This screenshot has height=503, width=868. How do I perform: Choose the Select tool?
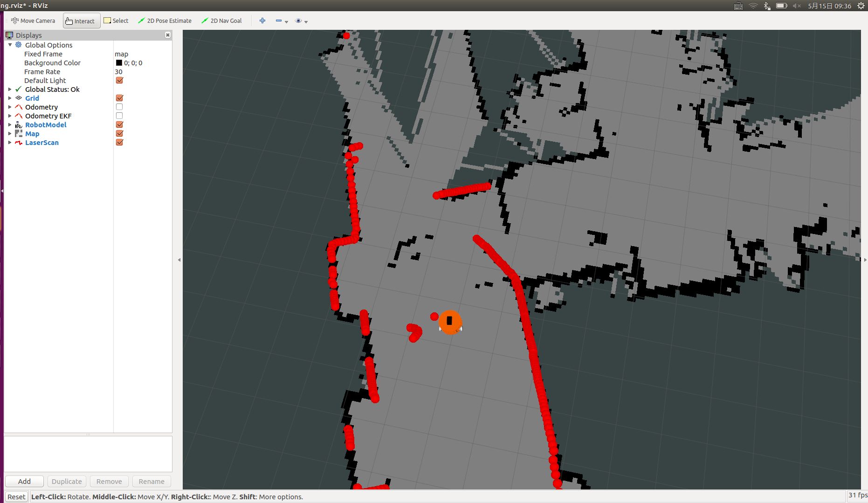coord(116,21)
